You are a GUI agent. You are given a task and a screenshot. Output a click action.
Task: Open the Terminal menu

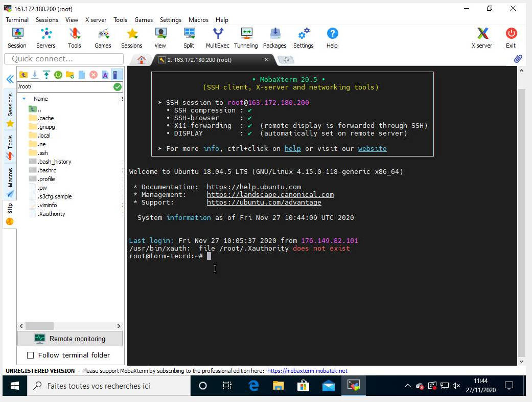click(17, 20)
